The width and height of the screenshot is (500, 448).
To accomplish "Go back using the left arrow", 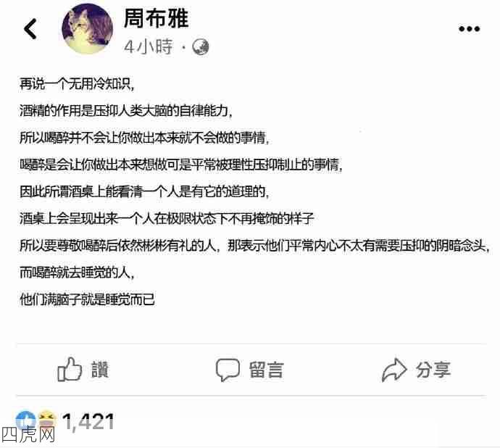I will (30, 29).
